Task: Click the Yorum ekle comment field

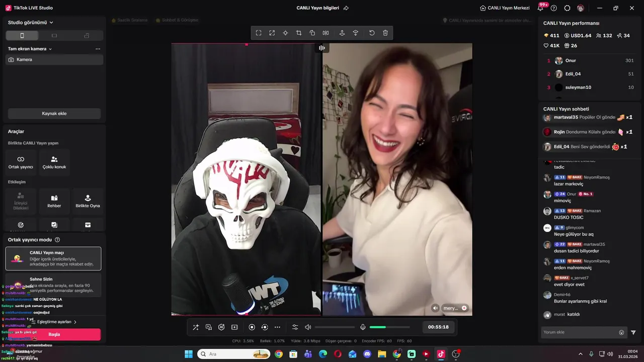Action: click(580, 332)
